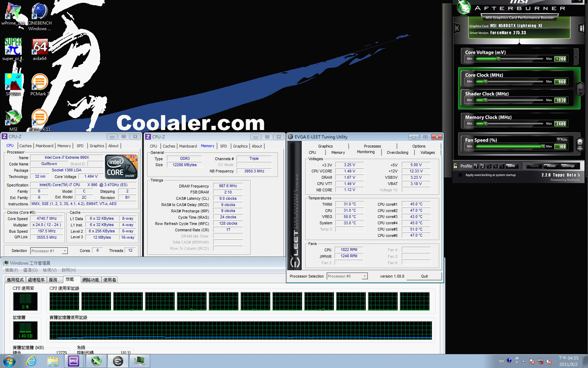Click the tray help question mark icon
The image size is (588, 368).
click(509, 360)
